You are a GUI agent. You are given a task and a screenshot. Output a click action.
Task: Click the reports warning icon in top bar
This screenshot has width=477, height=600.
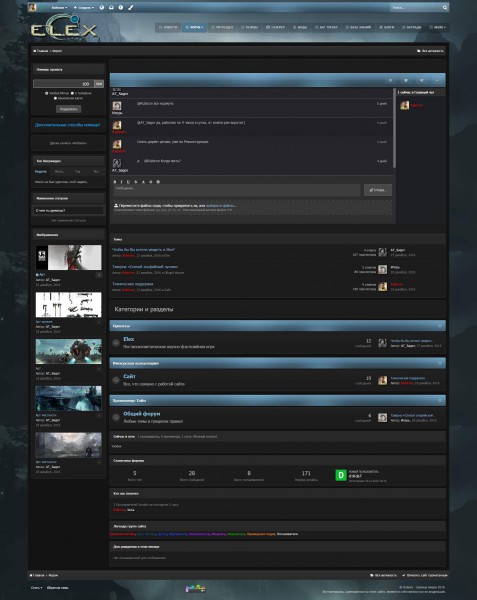(x=121, y=7)
